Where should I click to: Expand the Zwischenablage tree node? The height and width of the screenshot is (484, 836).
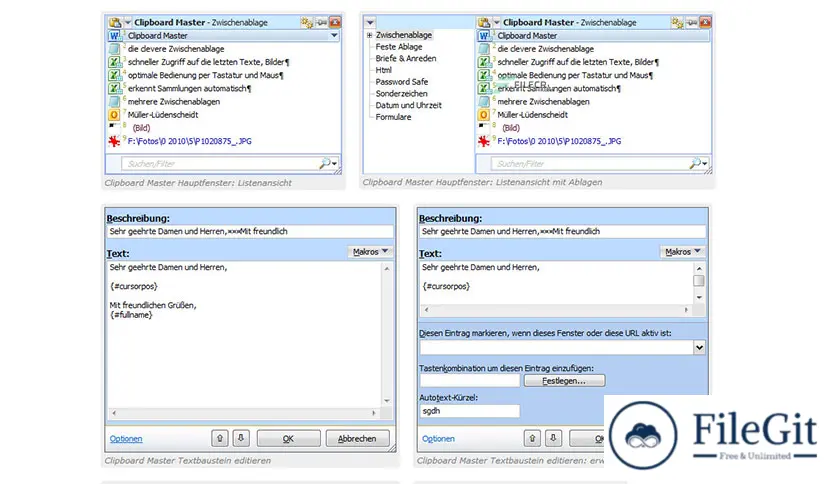(369, 35)
